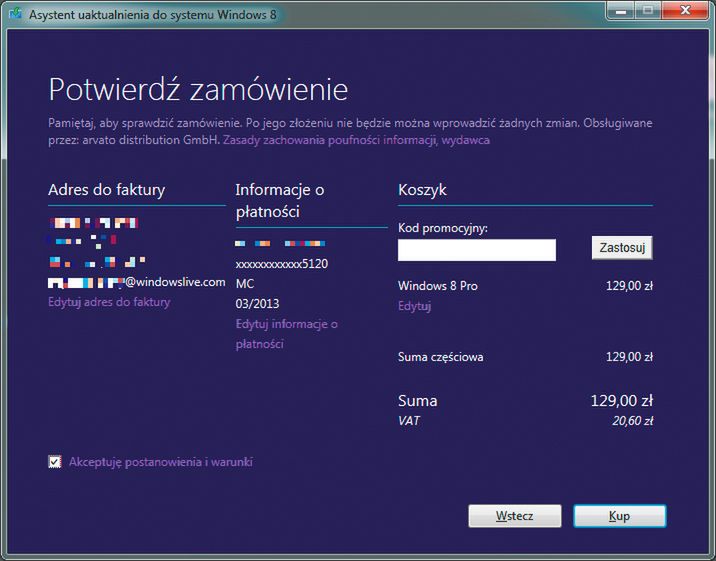Click the 'Informacje o płatności' heading
Viewport: 716px width, 561px height.
point(280,201)
